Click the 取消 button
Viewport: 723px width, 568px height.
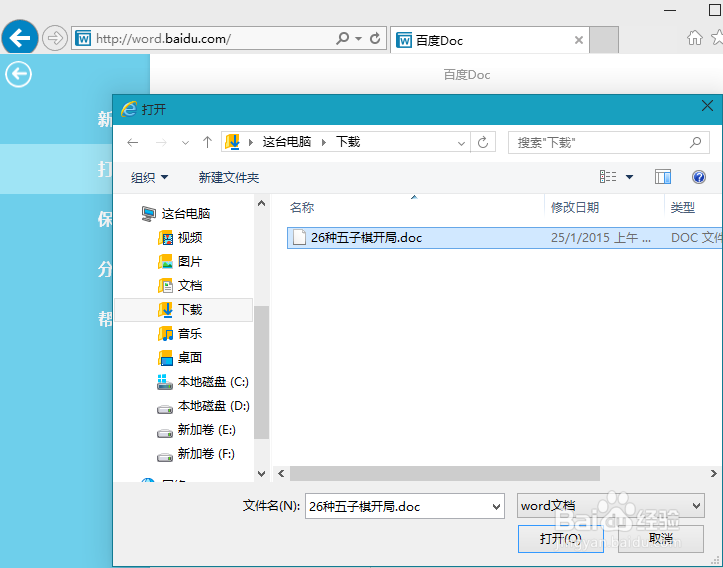[660, 538]
